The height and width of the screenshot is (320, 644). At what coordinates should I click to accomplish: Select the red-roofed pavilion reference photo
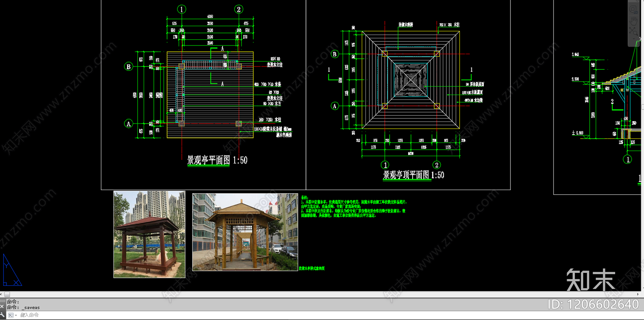coord(149,234)
